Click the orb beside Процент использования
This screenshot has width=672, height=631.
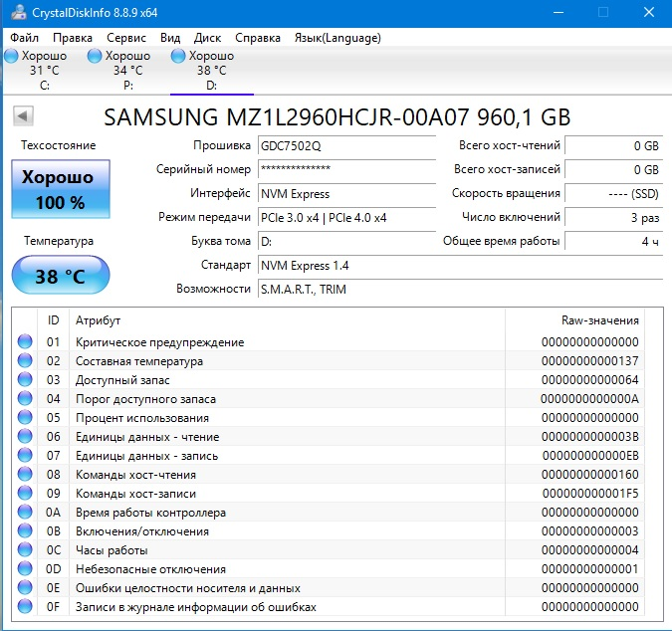25,417
